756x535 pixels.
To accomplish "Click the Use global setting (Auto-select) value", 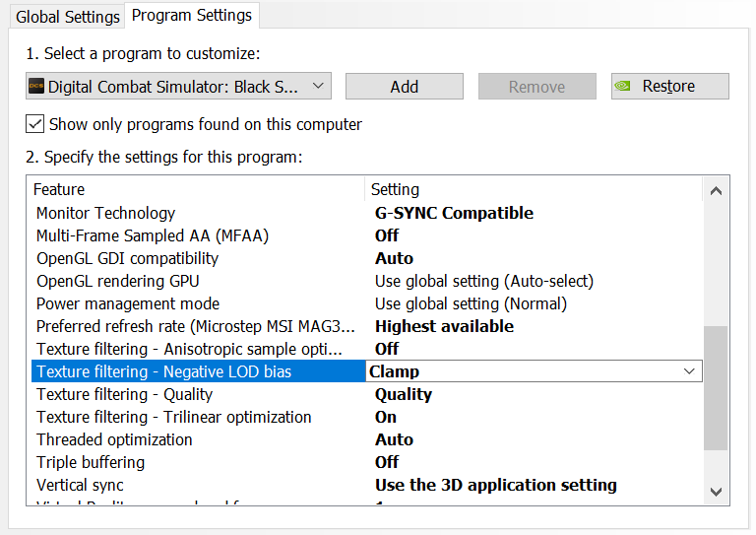I will pos(484,281).
